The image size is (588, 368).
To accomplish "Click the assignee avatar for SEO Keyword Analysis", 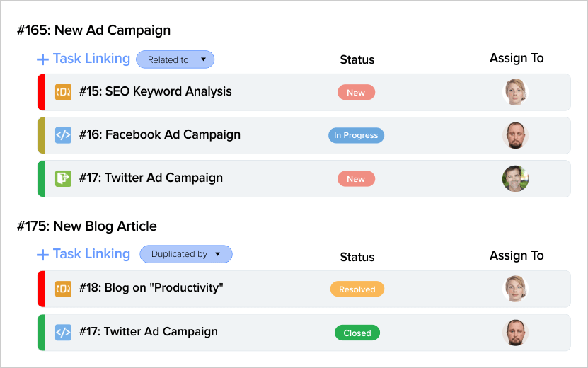I will point(515,92).
